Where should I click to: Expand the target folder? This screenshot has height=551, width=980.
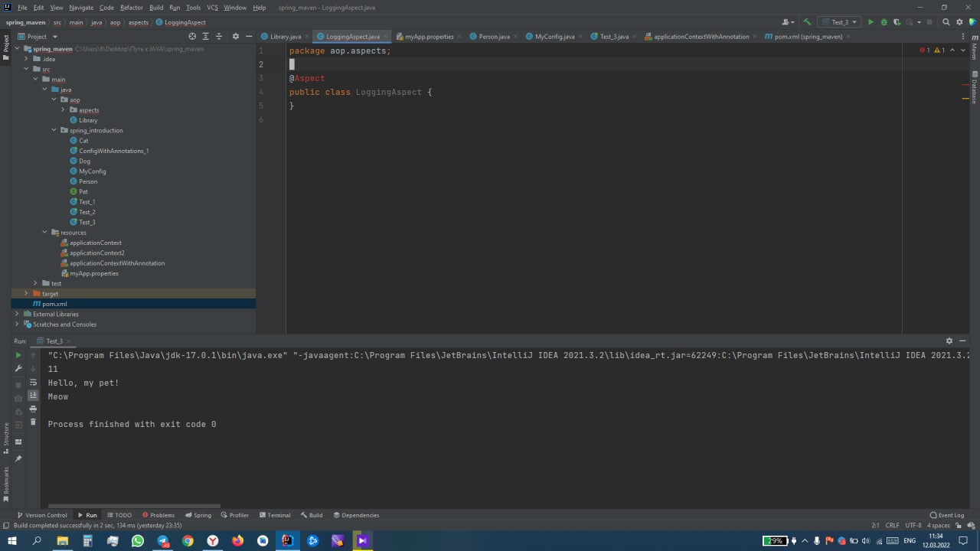pyautogui.click(x=26, y=294)
